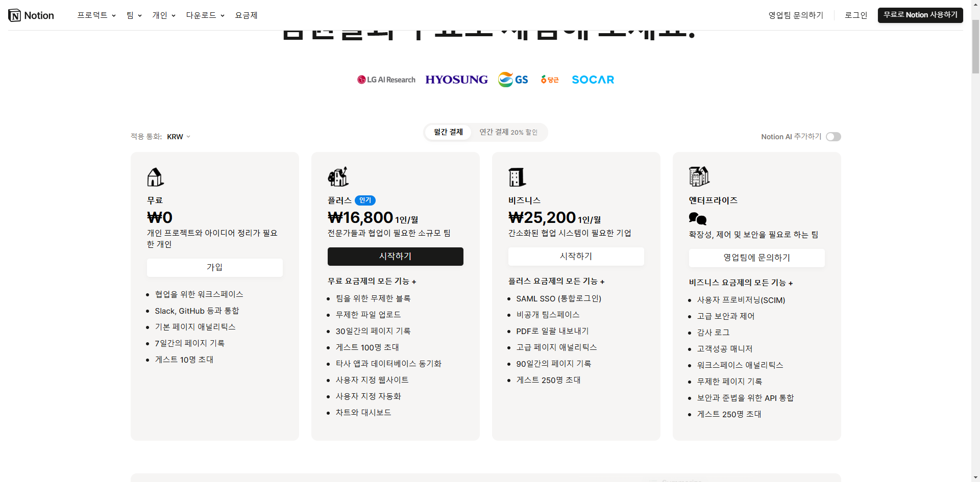This screenshot has height=482, width=980.
Task: Click '워크스페이스 애널리틱스' feature
Action: coord(740,365)
